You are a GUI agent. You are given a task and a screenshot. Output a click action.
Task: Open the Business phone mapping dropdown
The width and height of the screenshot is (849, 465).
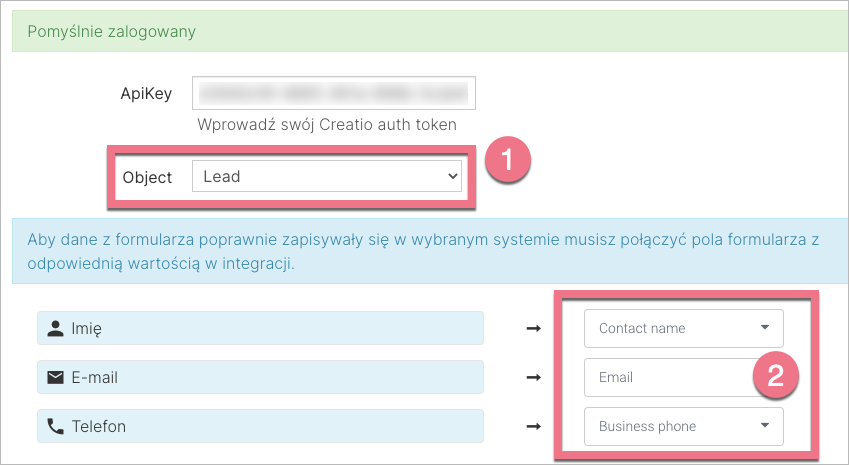pos(683,426)
